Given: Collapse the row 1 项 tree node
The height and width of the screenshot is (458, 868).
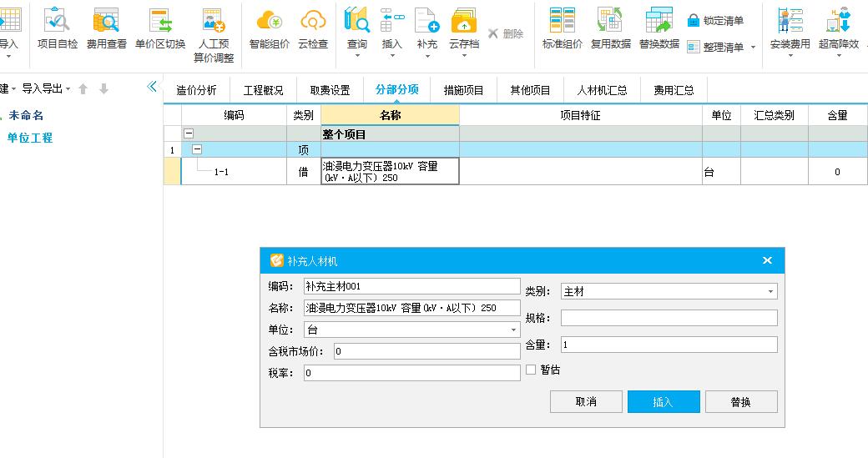Looking at the screenshot, I should point(197,149).
